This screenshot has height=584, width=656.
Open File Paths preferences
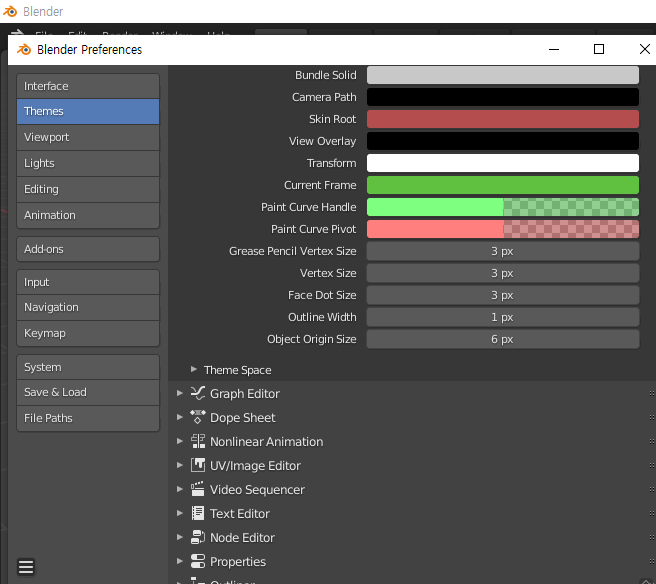point(88,418)
